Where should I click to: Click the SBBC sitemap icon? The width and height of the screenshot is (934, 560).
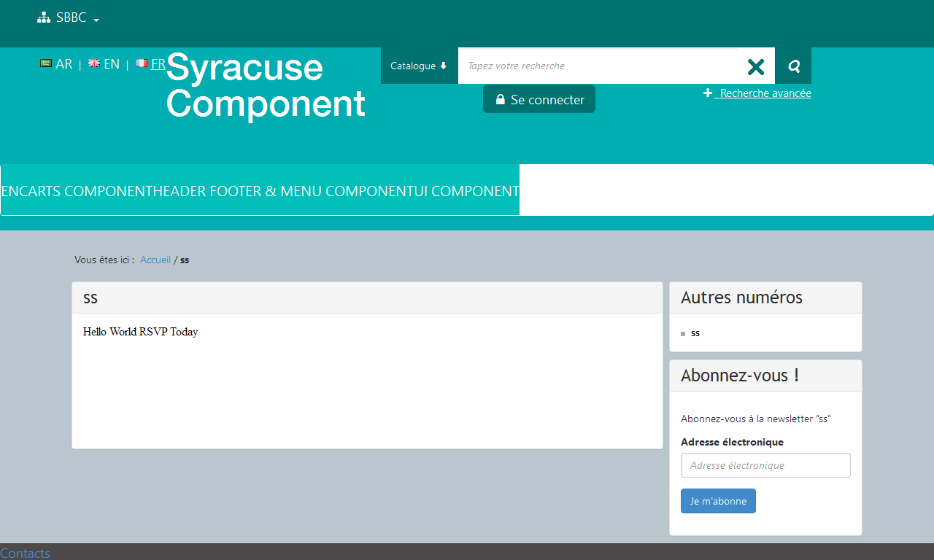coord(44,18)
